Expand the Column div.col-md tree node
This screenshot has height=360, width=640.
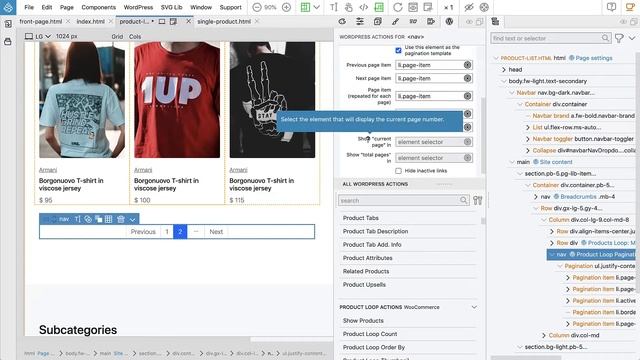[544, 335]
